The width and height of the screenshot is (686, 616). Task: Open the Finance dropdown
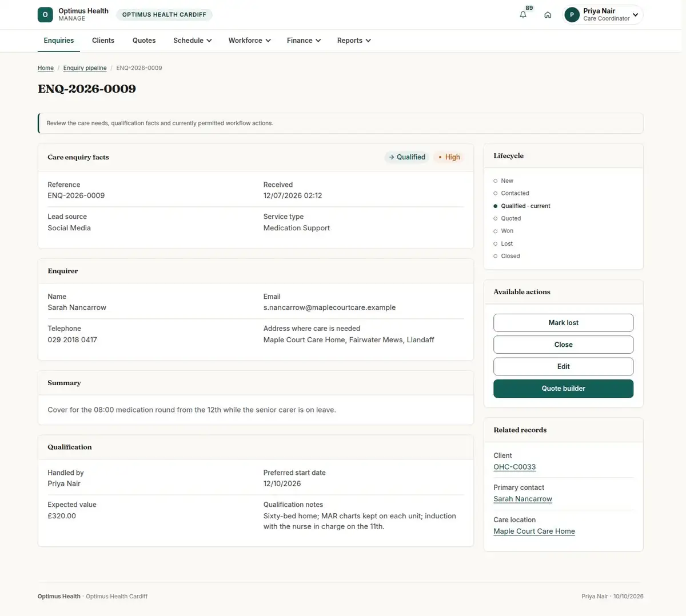[304, 41]
